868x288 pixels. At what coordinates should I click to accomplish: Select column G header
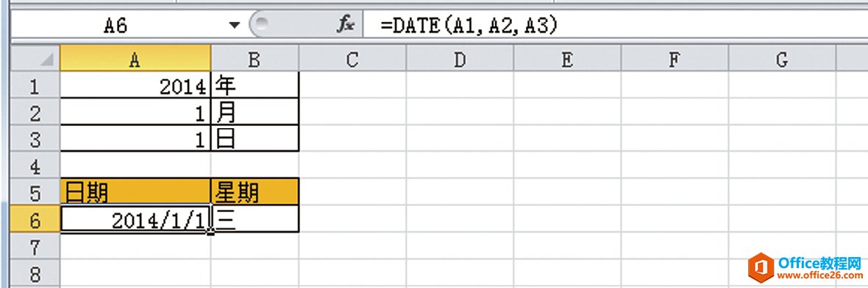click(x=782, y=59)
